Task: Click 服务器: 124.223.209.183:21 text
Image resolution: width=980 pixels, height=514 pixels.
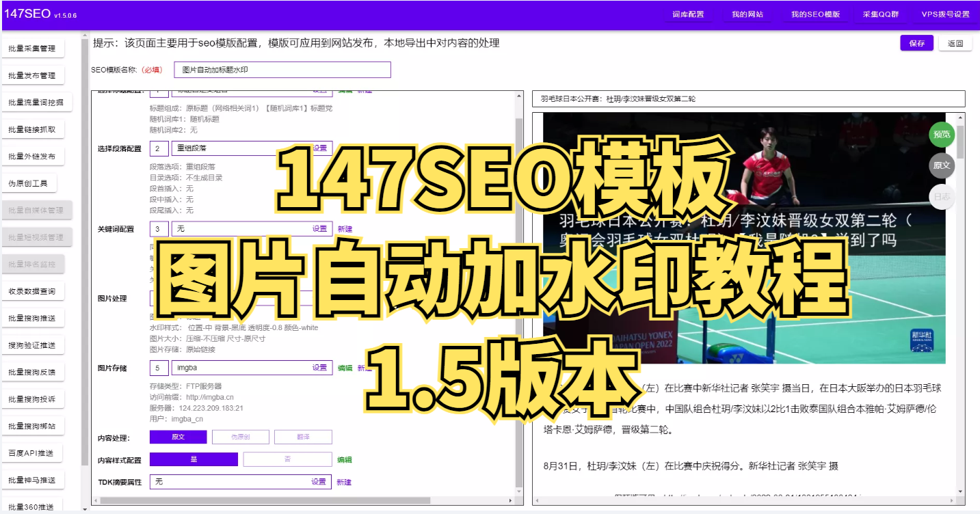Action: pyautogui.click(x=196, y=408)
